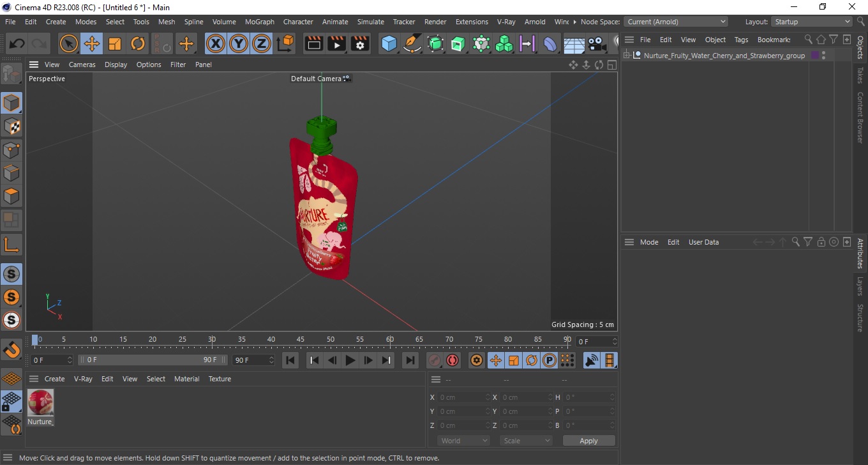
Task: Open the viewport Display menu
Action: [x=116, y=65]
